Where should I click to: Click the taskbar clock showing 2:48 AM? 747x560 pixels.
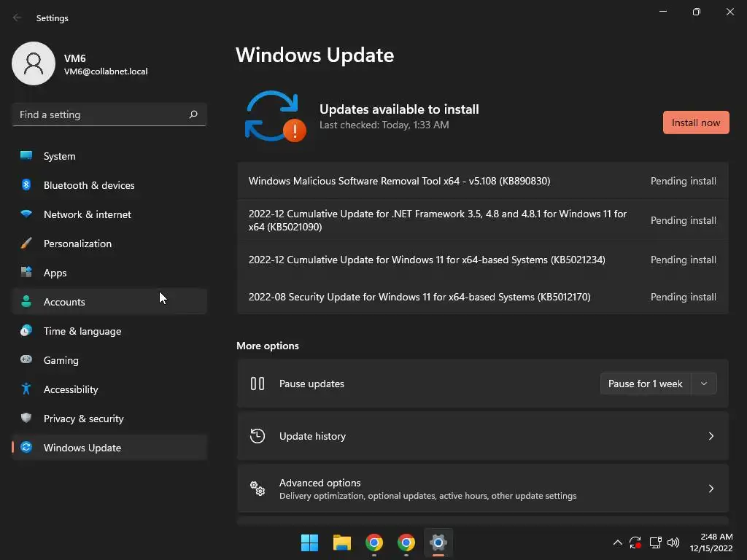[711, 542]
